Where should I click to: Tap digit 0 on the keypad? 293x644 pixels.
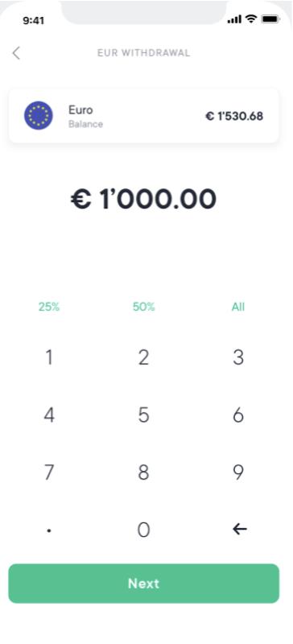click(x=143, y=530)
